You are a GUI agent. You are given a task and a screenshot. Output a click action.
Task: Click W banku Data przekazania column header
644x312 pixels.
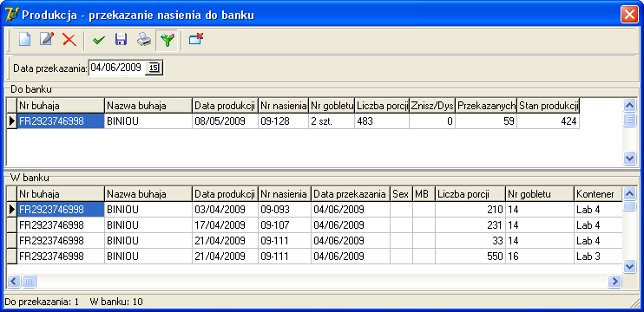pos(351,194)
